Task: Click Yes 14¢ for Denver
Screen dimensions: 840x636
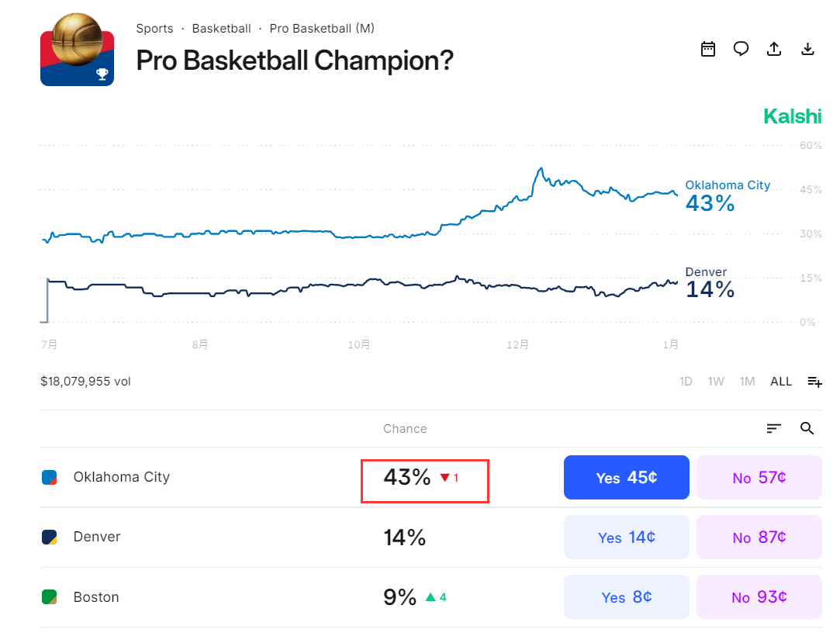Action: (626, 537)
